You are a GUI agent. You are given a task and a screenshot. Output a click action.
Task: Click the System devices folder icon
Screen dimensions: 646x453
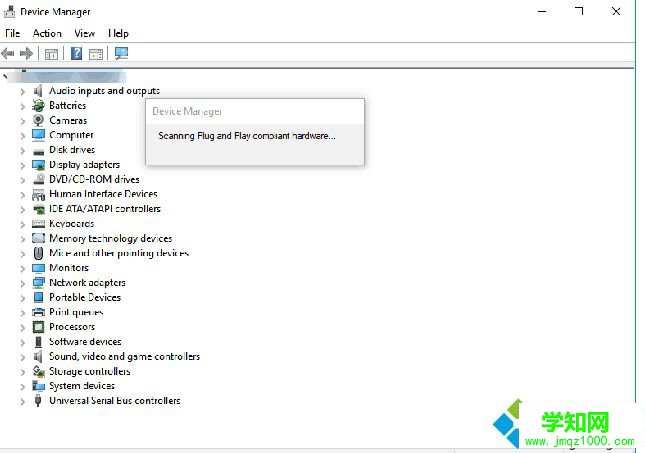tap(39, 386)
